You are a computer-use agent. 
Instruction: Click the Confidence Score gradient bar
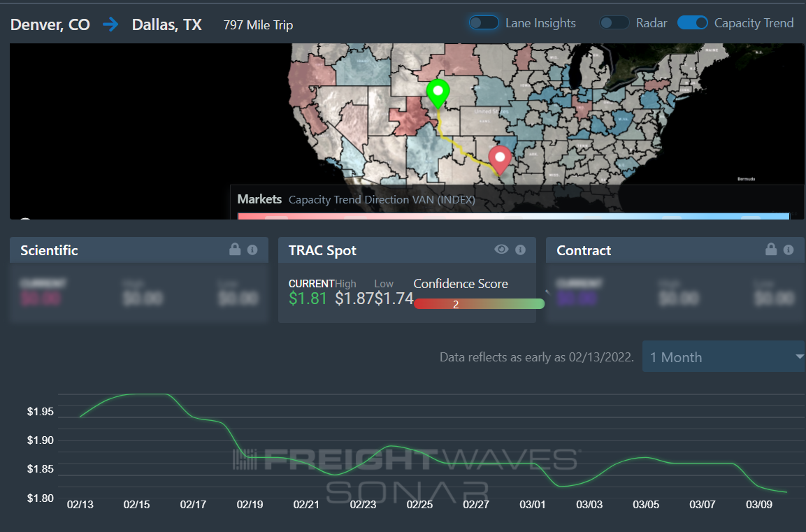tap(479, 304)
